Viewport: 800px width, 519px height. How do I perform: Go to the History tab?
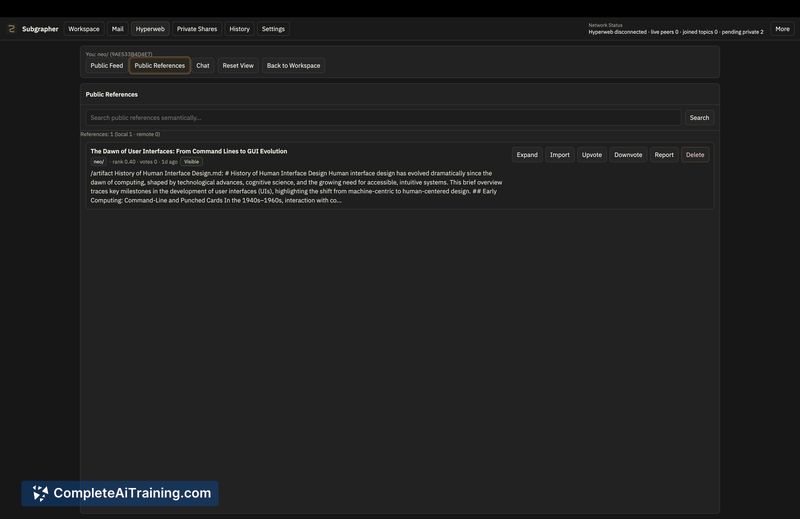239,29
